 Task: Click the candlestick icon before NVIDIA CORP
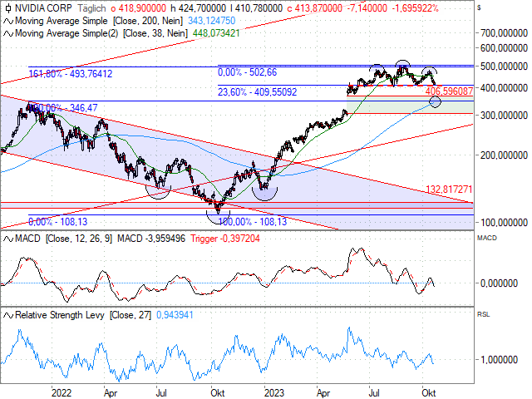click(8, 7)
